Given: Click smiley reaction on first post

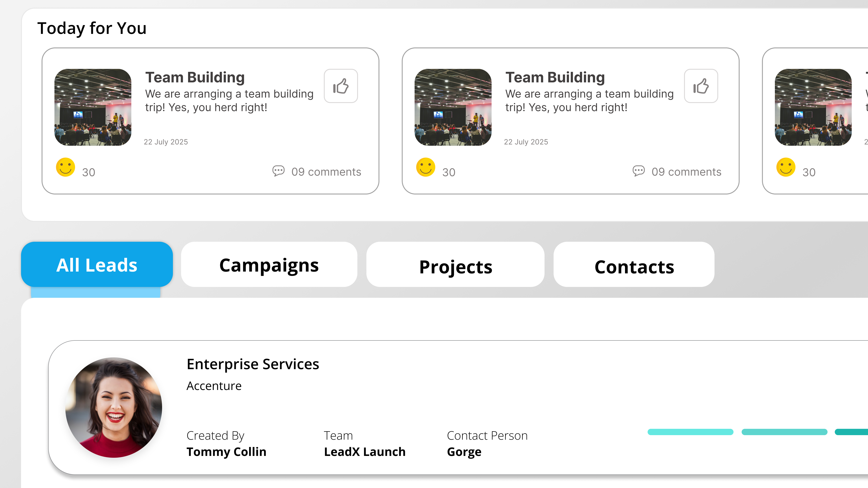Looking at the screenshot, I should (x=65, y=167).
